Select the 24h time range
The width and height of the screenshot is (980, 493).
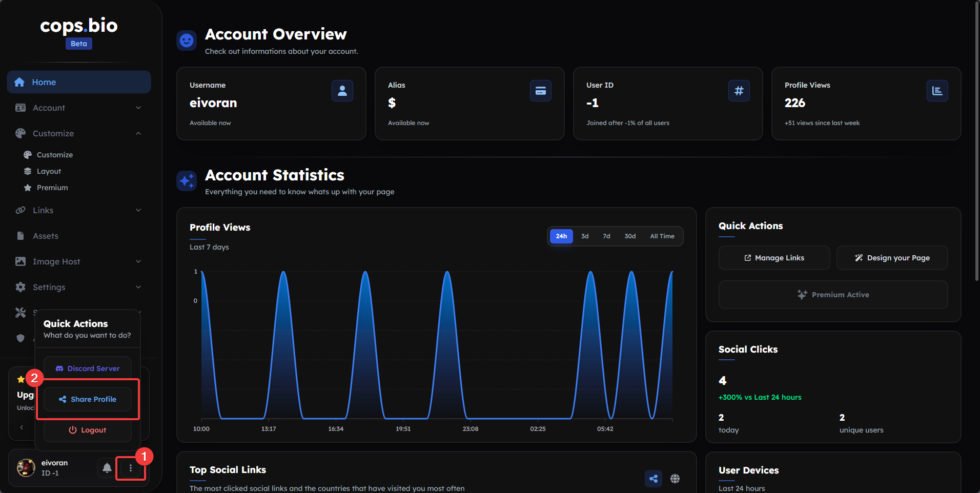point(561,236)
